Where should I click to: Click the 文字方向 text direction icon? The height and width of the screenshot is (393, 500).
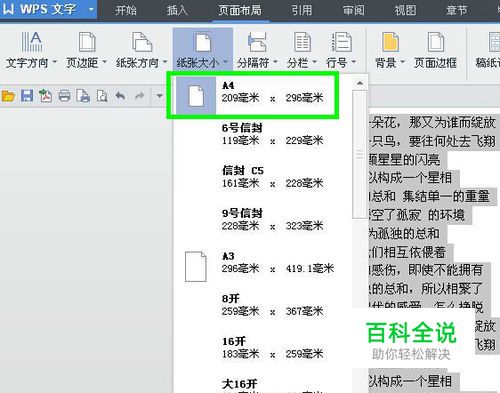32,42
